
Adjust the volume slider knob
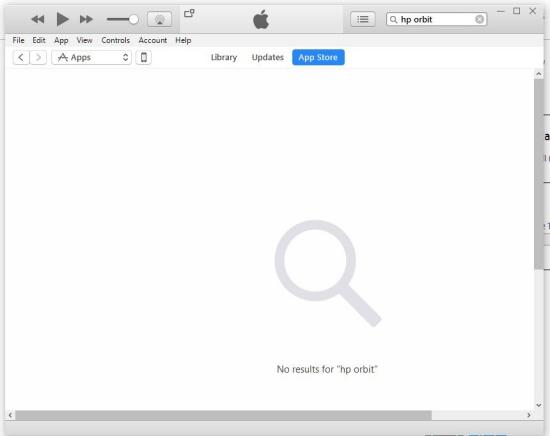[133, 19]
